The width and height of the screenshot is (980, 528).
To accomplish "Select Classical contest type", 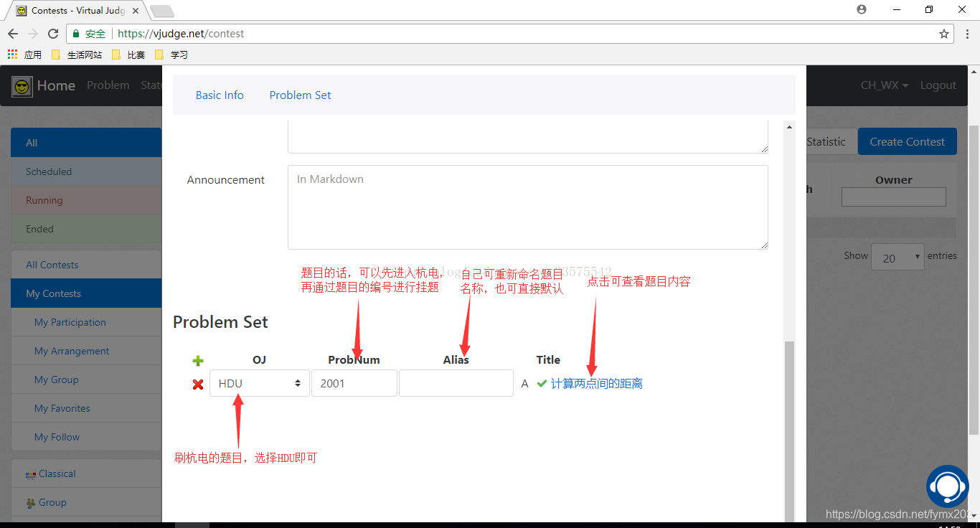I will pyautogui.click(x=86, y=473).
